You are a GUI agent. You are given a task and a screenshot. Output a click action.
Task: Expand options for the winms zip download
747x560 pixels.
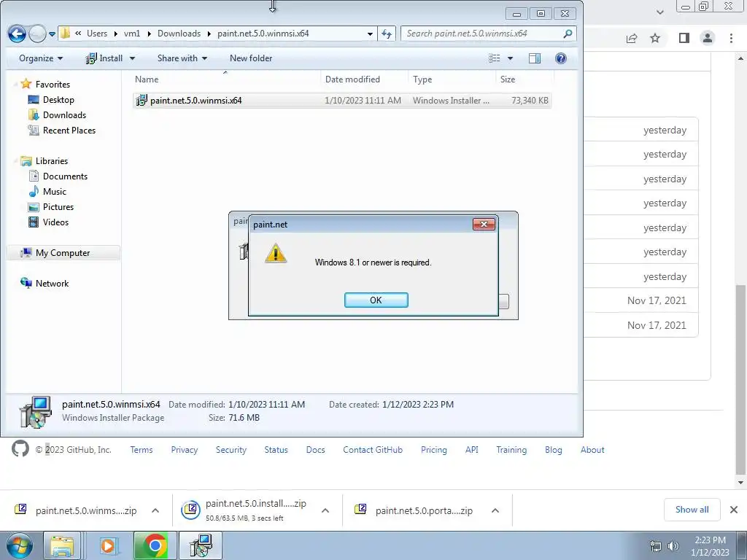click(x=155, y=510)
